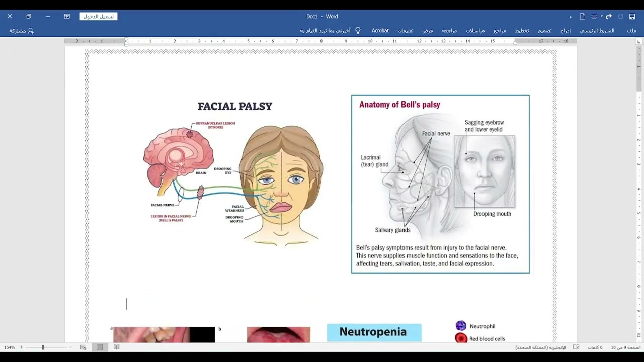Open the Mailings tab مراسلات
Viewport: 644px width, 362px height.
click(x=475, y=31)
